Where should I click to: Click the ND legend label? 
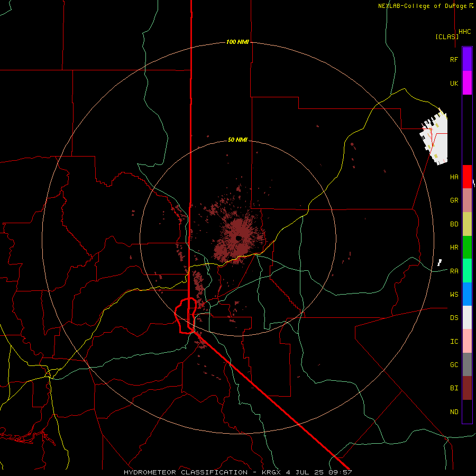coord(454,412)
